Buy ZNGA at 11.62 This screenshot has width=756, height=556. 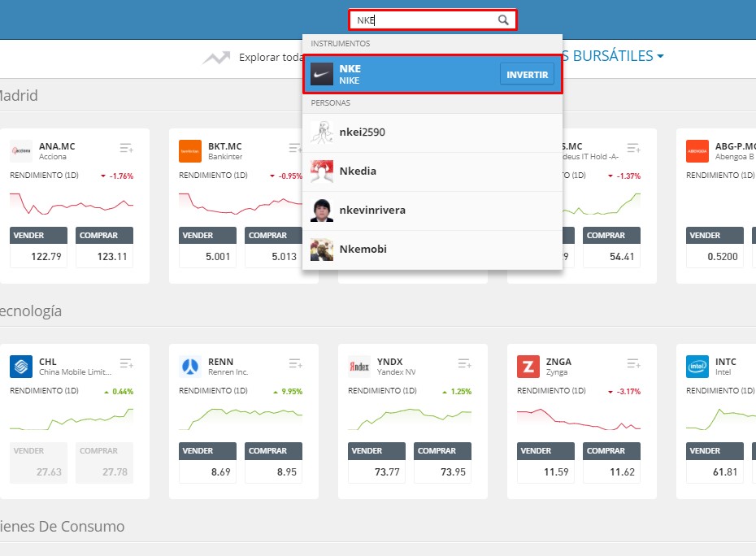612,463
